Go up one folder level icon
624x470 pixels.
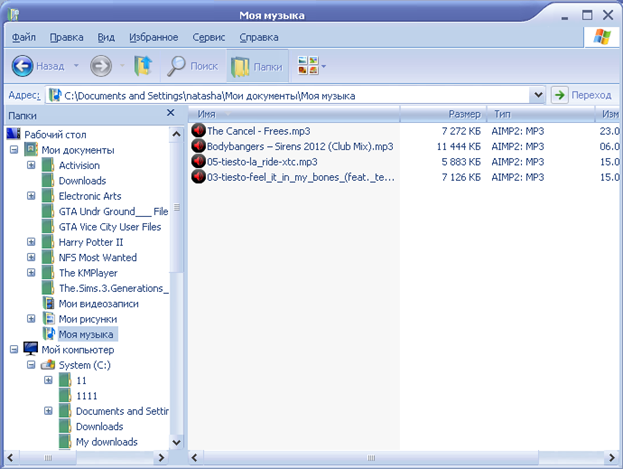pos(143,66)
